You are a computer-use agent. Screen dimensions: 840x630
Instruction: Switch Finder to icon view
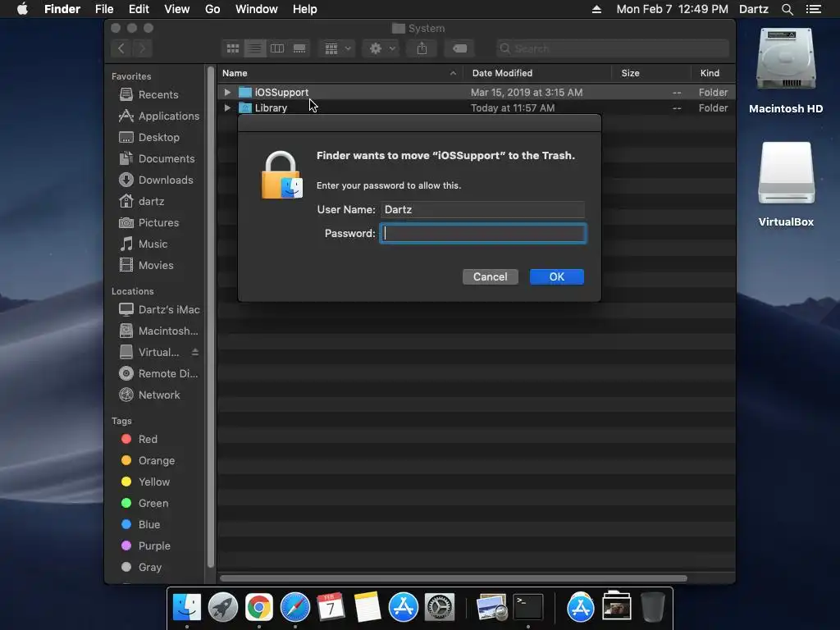(x=232, y=48)
